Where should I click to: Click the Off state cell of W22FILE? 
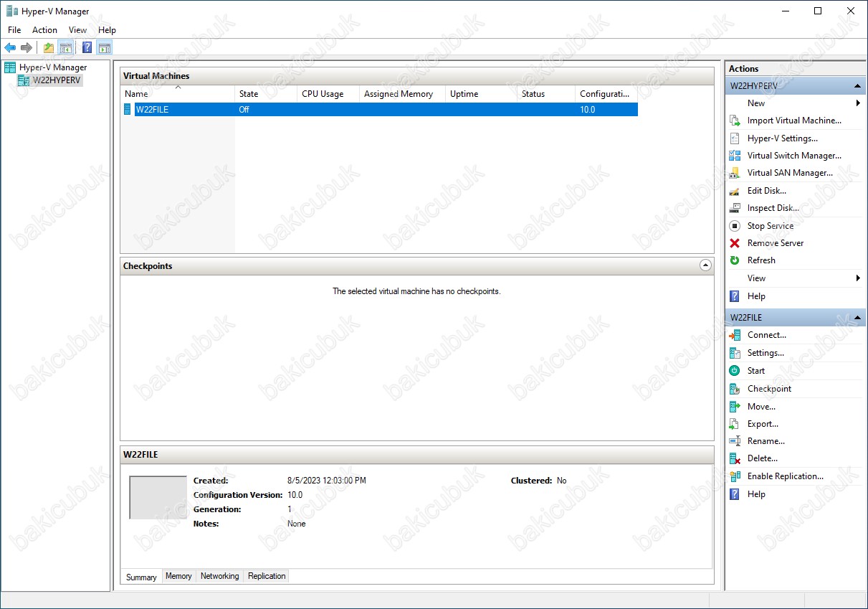tap(244, 110)
